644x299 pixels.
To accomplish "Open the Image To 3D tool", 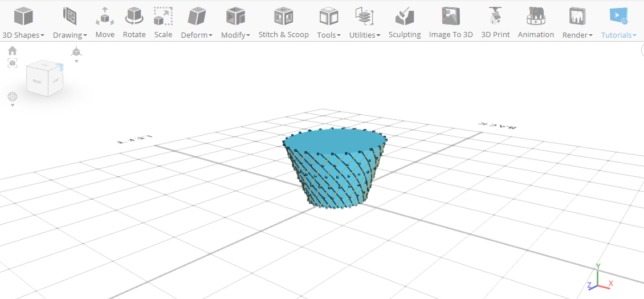I will (451, 23).
